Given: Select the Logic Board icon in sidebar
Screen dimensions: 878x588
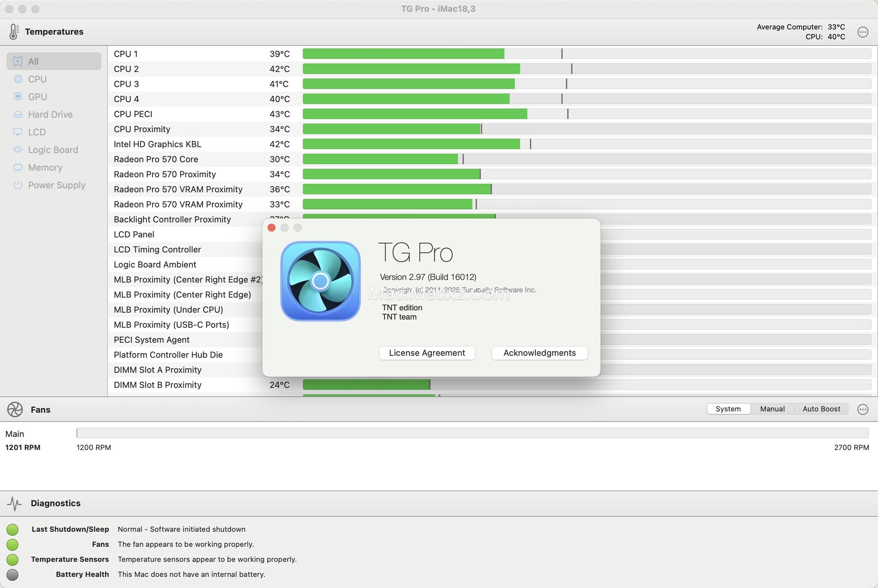Looking at the screenshot, I should pyautogui.click(x=18, y=150).
